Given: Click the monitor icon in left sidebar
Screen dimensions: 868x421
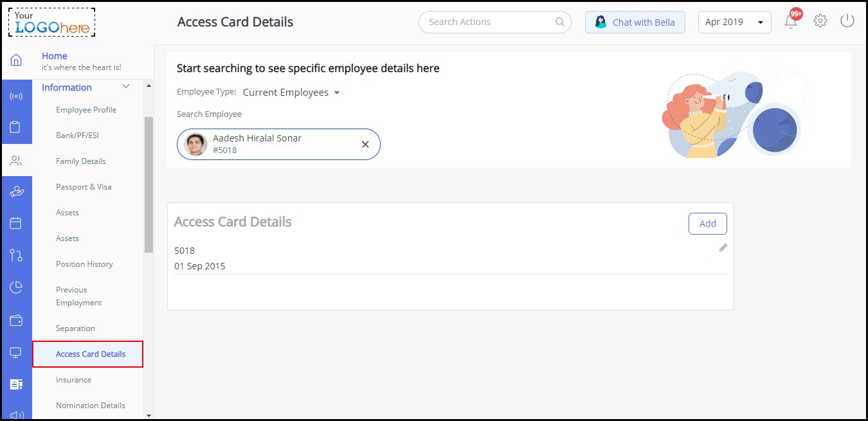Looking at the screenshot, I should 17,352.
